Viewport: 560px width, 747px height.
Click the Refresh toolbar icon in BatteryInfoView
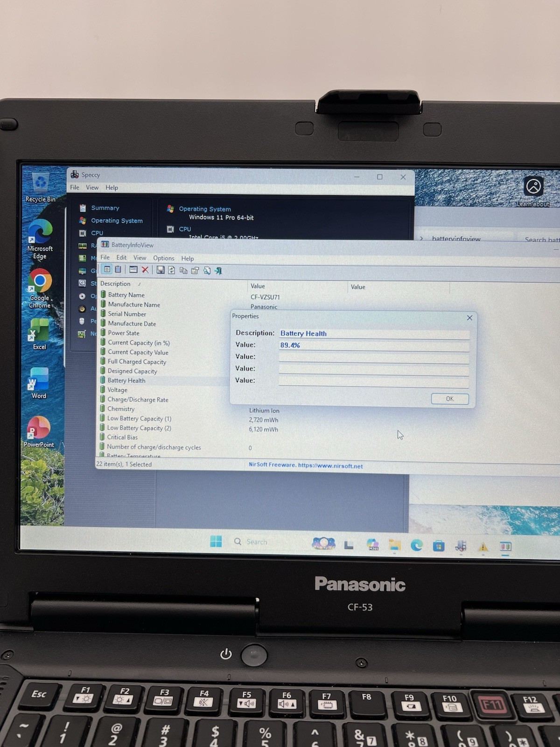(x=172, y=270)
